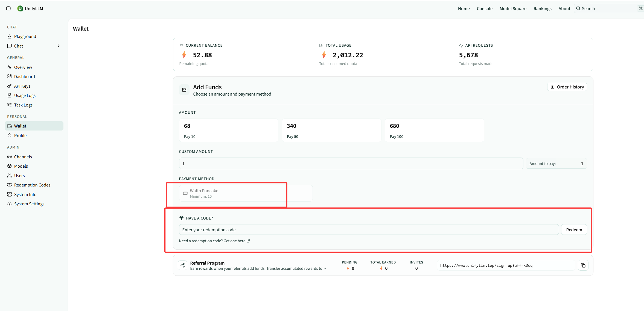
Task: Choose Waffo Pancake payment method
Action: 246,193
